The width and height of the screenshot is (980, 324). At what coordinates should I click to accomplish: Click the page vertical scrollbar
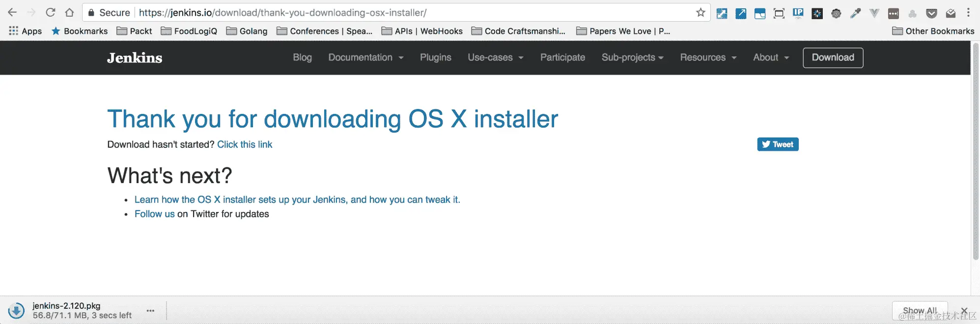976,151
